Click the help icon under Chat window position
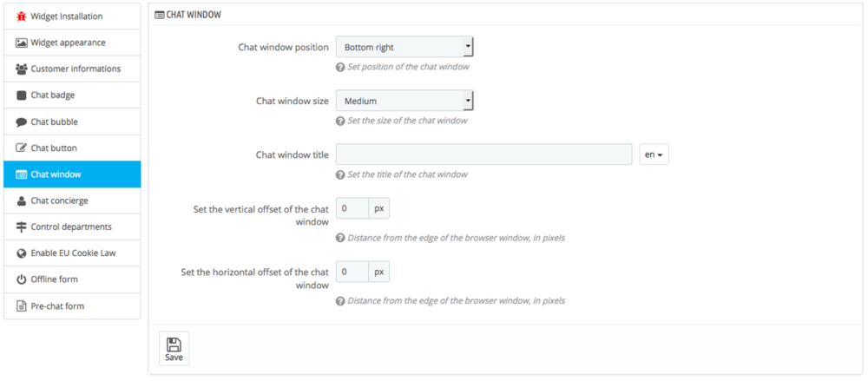 [x=340, y=67]
